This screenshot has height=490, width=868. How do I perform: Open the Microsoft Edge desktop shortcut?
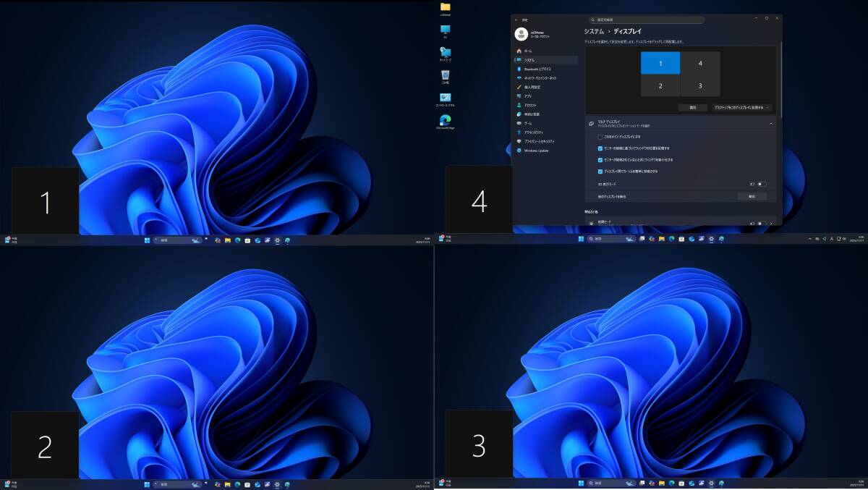pos(446,120)
